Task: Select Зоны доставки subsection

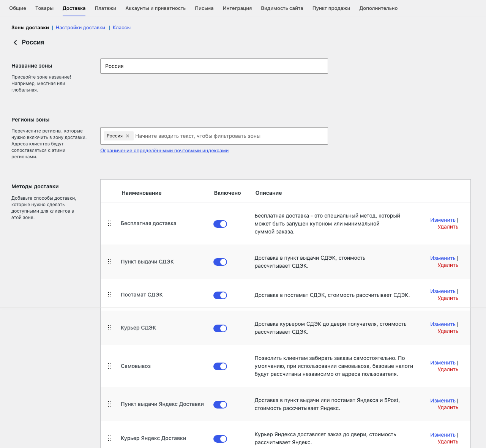Action: [x=30, y=28]
